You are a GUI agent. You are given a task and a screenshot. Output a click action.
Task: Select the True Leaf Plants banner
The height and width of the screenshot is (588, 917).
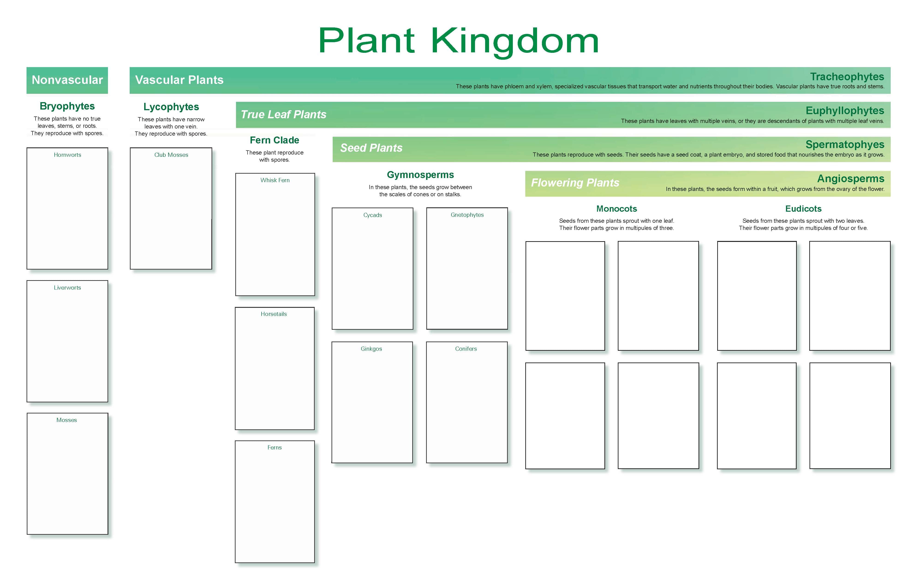click(283, 115)
